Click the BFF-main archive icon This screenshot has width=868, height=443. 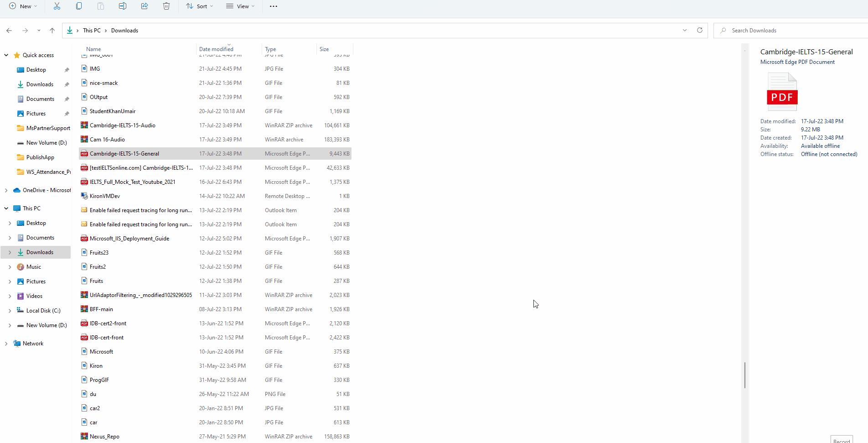(x=84, y=309)
